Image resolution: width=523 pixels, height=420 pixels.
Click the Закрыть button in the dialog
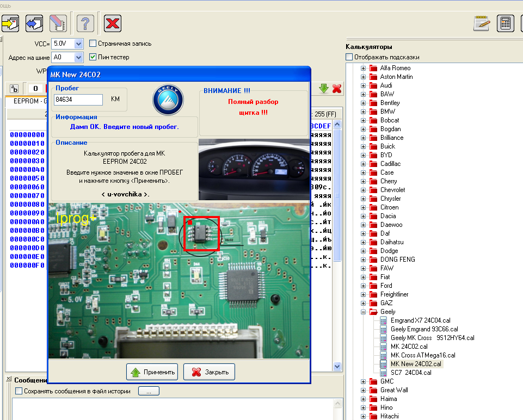[209, 372]
